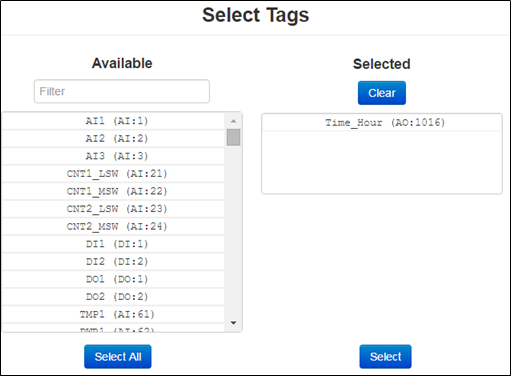Remove Time_Hour (AO:1016) from Selected list

click(382, 123)
